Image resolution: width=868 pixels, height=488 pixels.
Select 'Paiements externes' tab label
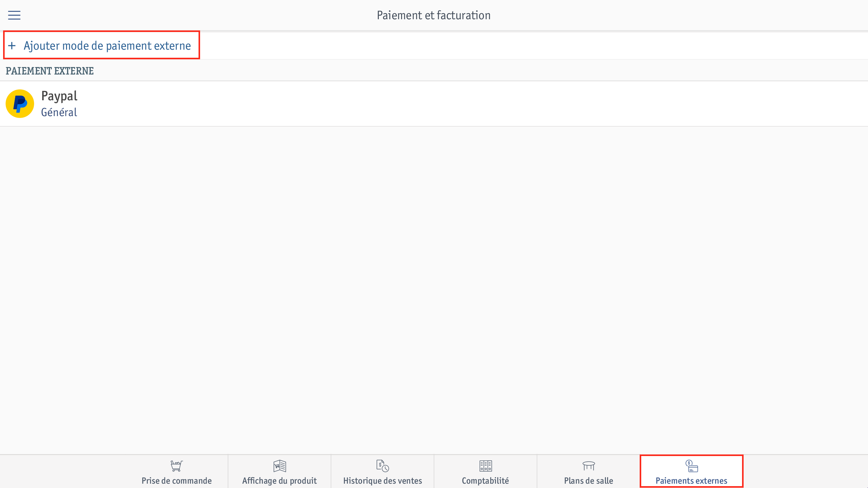click(691, 481)
